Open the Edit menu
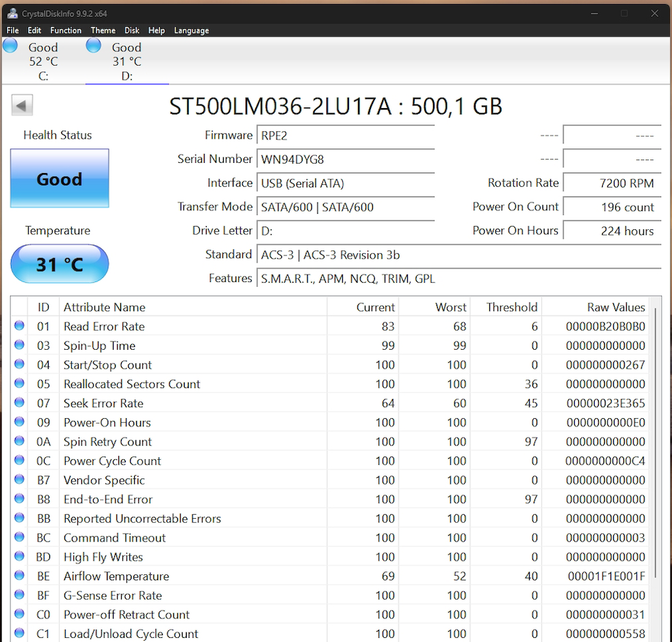Image resolution: width=672 pixels, height=642 pixels. (x=34, y=30)
